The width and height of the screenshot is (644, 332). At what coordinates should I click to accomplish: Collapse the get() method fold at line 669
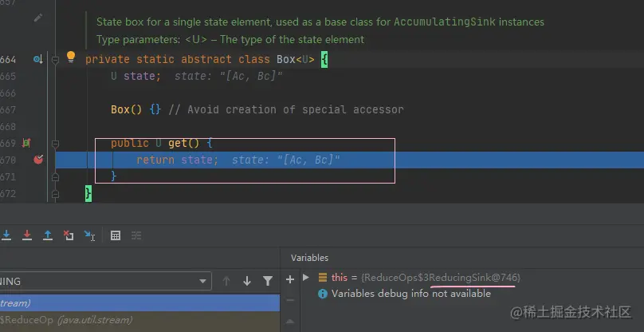pyautogui.click(x=55, y=144)
